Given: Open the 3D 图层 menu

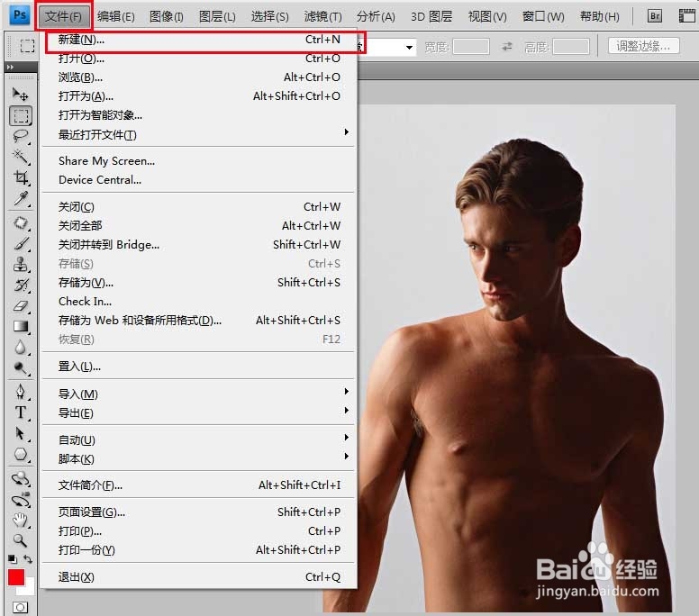Looking at the screenshot, I should (x=431, y=16).
